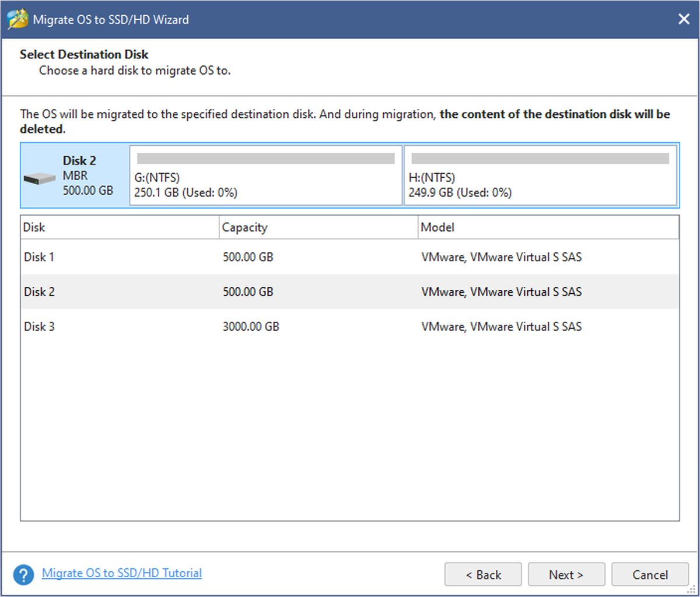Click the Disk 2 MBR summary panel
The image size is (700, 597).
coord(75,175)
